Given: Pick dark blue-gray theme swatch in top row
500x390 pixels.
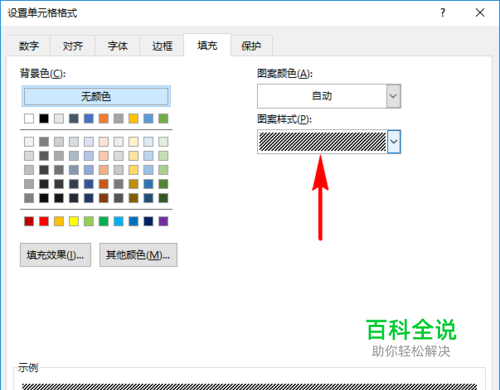Looking at the screenshot, I should 74,118.
